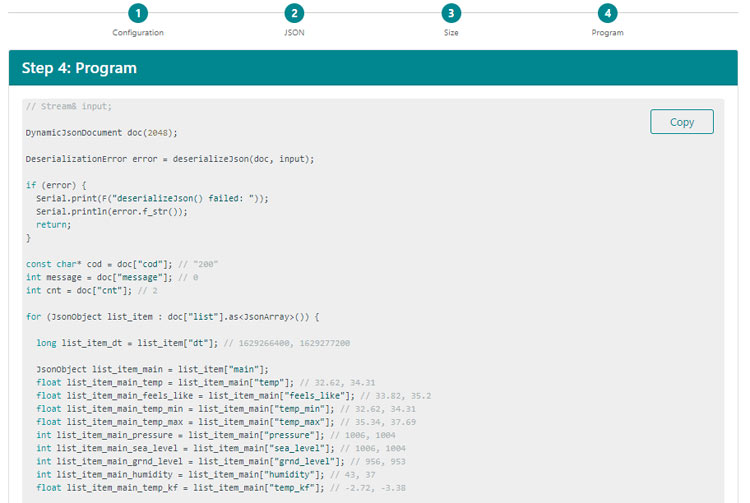
Task: Open the Program step label
Action: pos(607,33)
